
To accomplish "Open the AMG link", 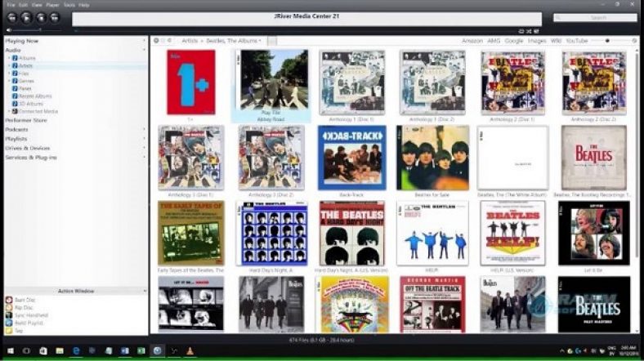I will pyautogui.click(x=494, y=41).
